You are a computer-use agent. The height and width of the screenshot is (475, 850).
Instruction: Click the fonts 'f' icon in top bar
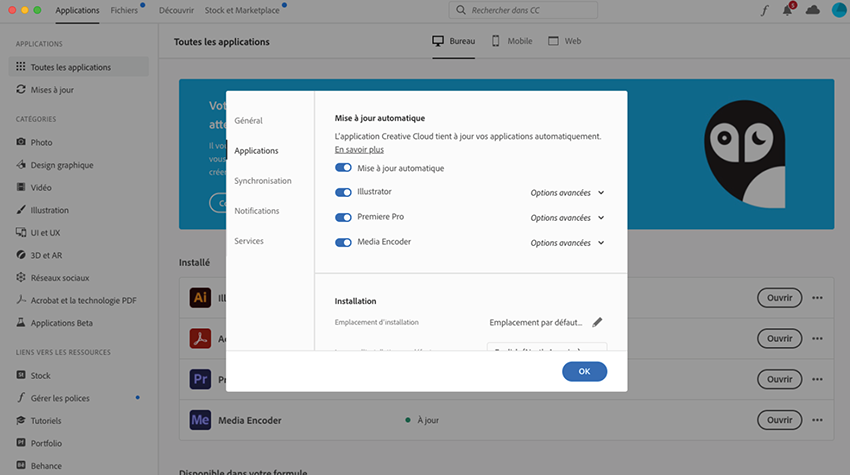pyautogui.click(x=764, y=10)
